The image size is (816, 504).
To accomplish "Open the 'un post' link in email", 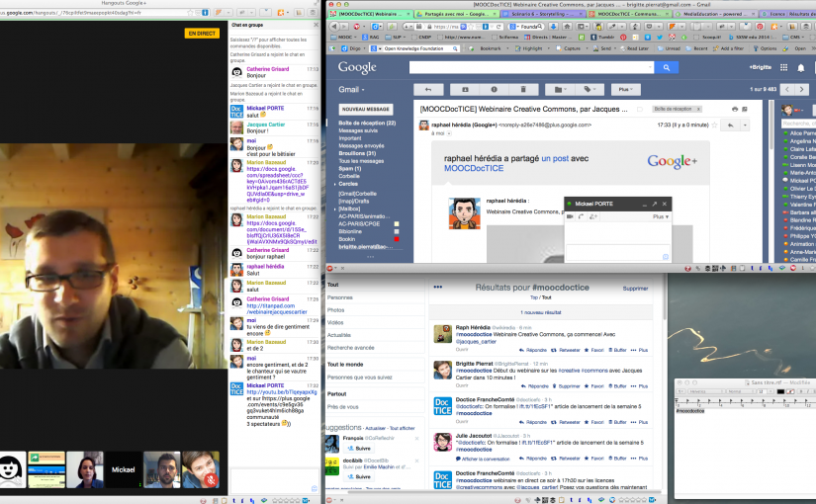I will pos(555,159).
